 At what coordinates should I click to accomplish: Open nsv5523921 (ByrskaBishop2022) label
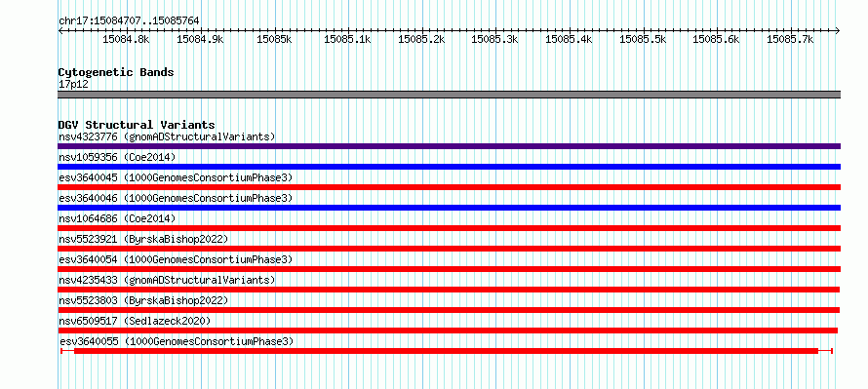coord(143,239)
